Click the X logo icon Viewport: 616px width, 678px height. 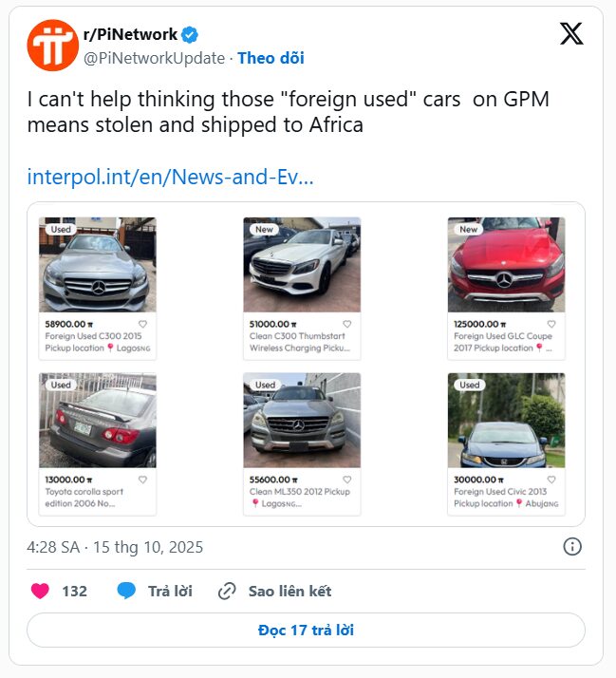571,34
